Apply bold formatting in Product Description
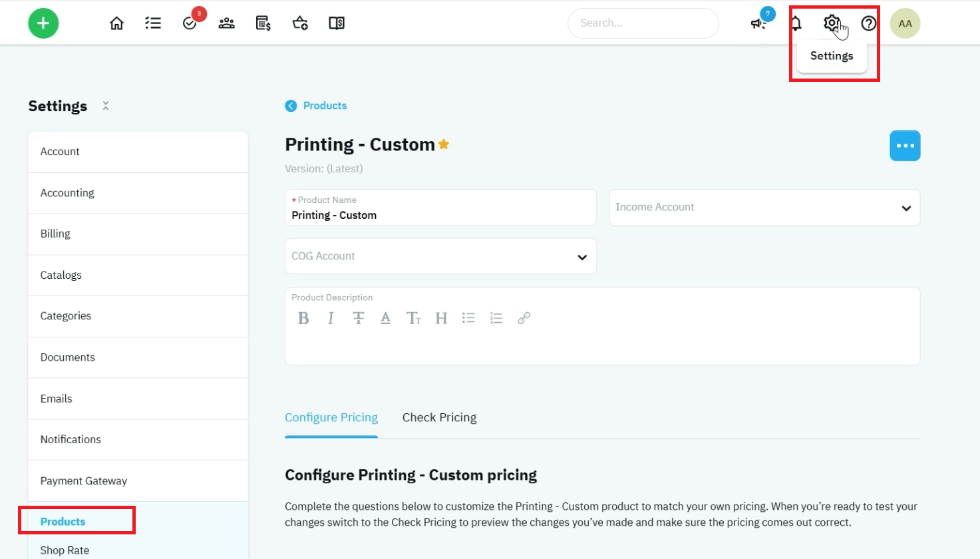 [x=303, y=318]
